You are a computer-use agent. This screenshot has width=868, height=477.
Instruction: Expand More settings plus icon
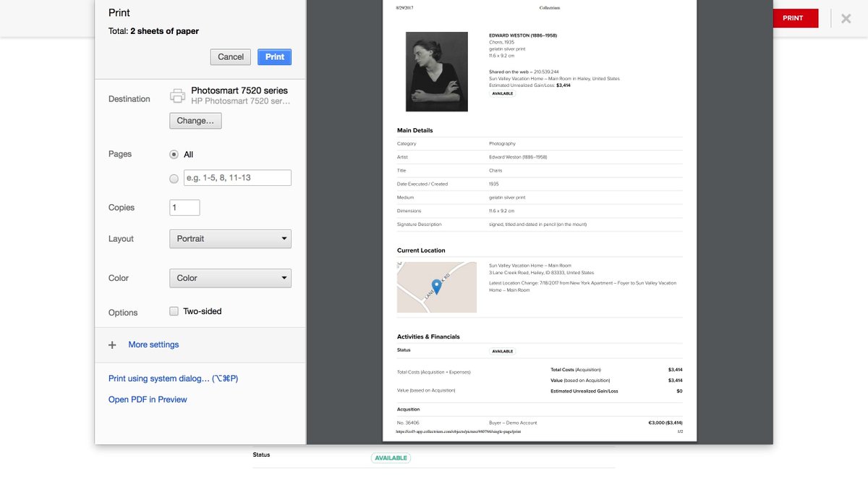[x=112, y=345]
